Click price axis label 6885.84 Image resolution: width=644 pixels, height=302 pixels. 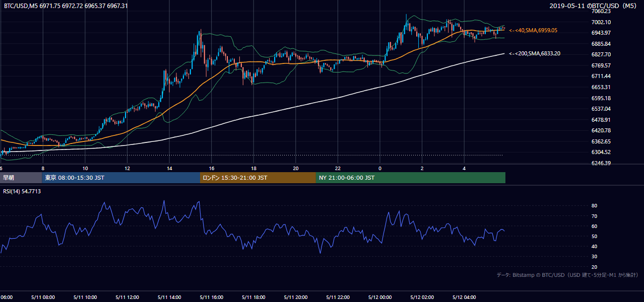click(x=601, y=44)
